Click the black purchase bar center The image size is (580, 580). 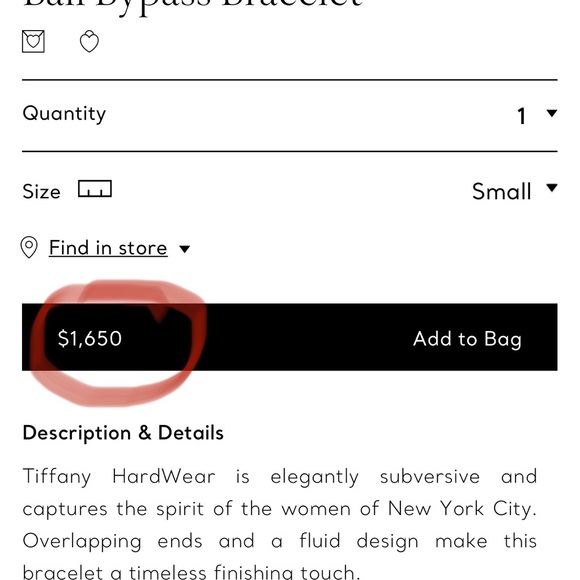(x=290, y=337)
